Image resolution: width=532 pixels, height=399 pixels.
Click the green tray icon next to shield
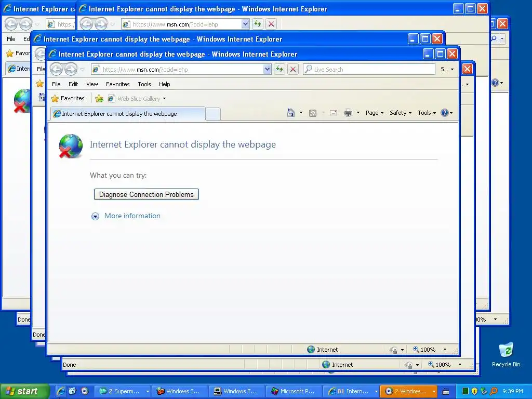pos(465,391)
